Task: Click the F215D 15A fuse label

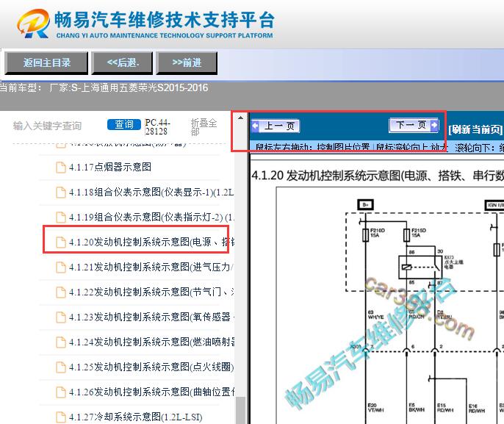Action: coord(418,233)
